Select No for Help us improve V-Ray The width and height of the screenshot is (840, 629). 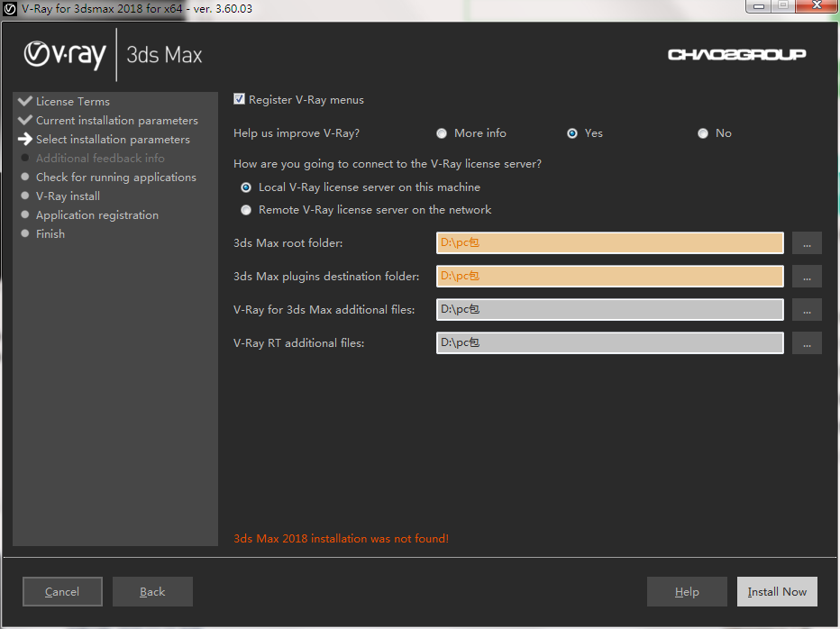click(x=703, y=133)
